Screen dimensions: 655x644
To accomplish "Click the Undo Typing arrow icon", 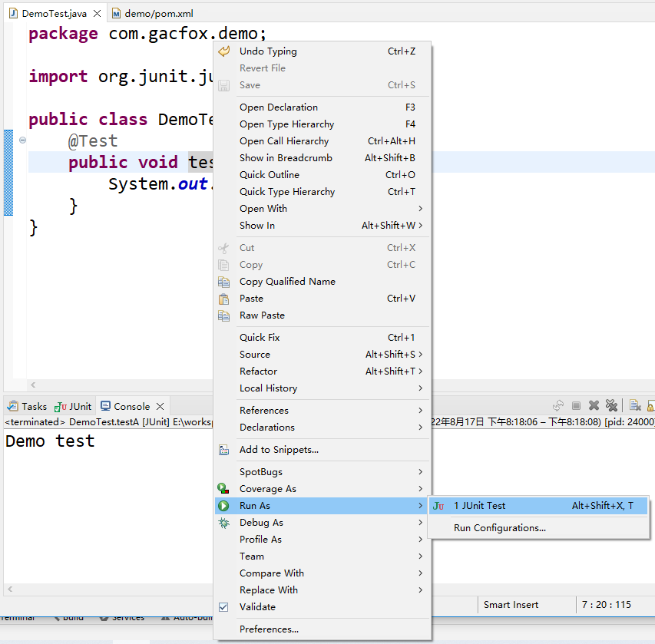I will point(224,51).
